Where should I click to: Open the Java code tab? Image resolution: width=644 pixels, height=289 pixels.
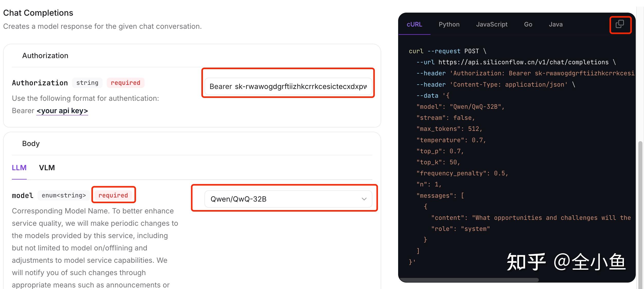[x=556, y=24]
